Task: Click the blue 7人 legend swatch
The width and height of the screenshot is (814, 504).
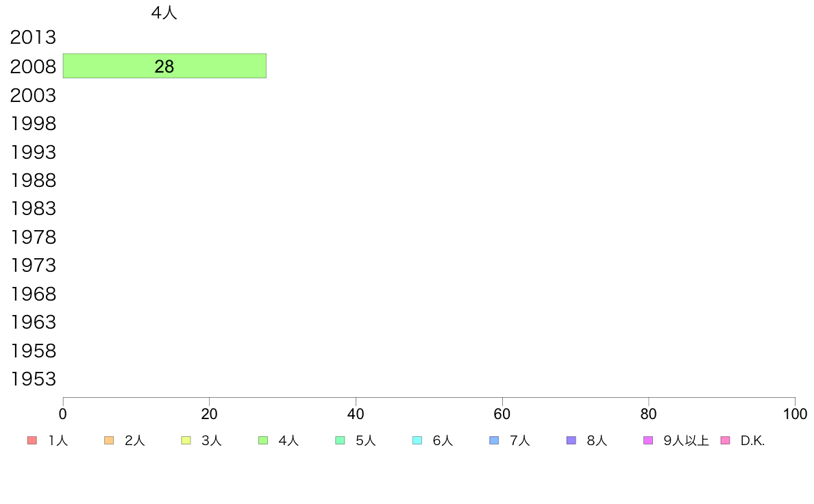Action: (494, 440)
